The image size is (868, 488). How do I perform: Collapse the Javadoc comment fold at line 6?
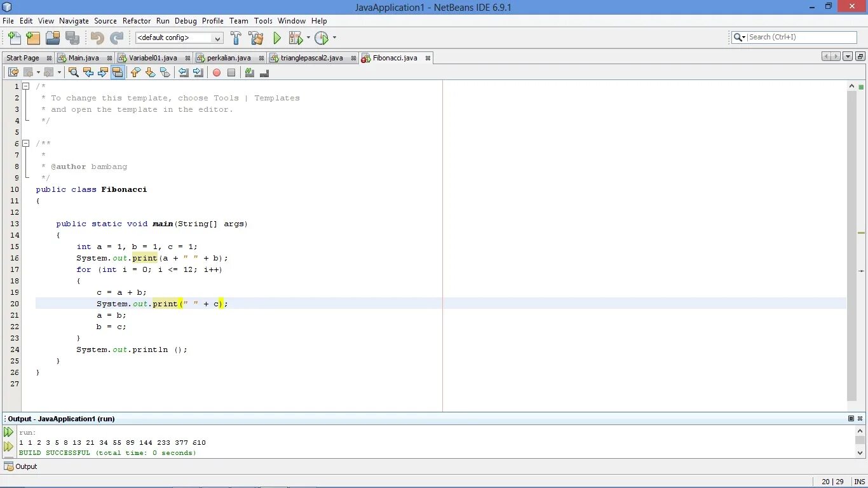point(26,143)
